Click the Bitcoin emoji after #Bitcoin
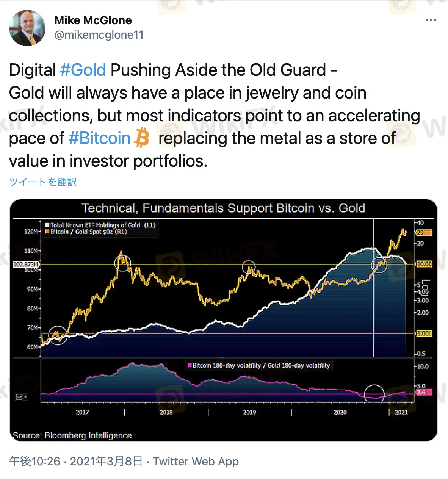448x479 pixels. click(x=142, y=138)
